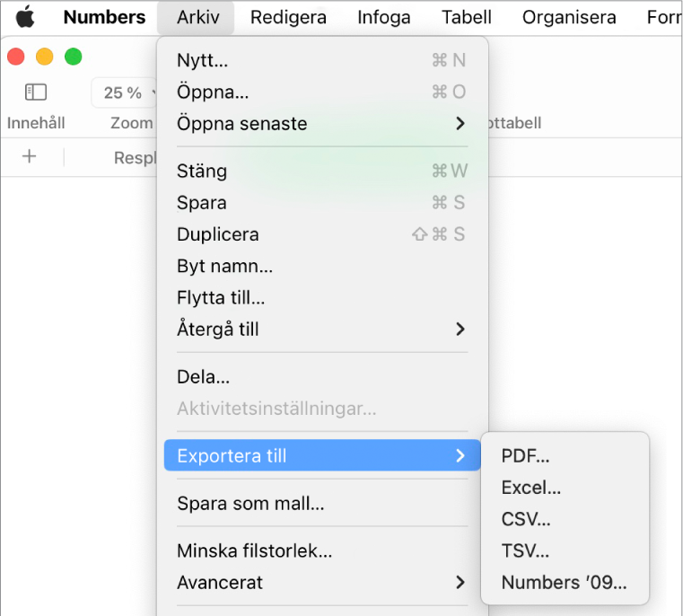The width and height of the screenshot is (683, 616).
Task: Expand the Avancerat submenu
Action: coord(322,583)
